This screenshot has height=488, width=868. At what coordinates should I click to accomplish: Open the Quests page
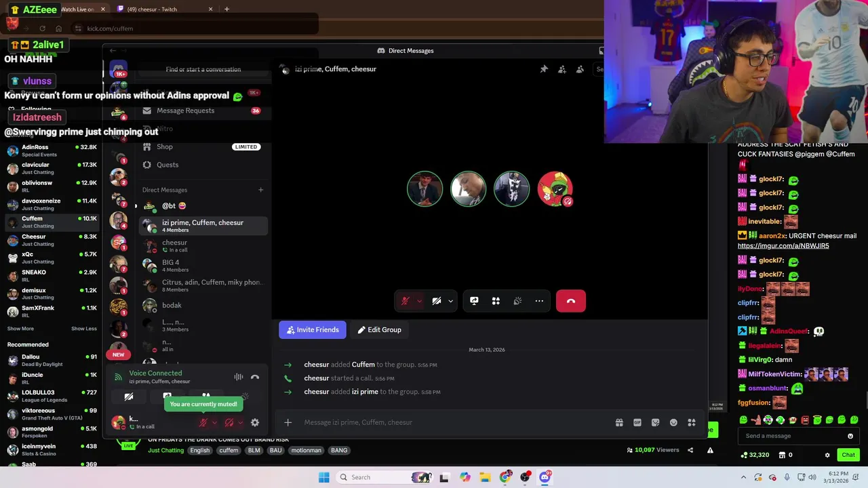click(x=202, y=165)
